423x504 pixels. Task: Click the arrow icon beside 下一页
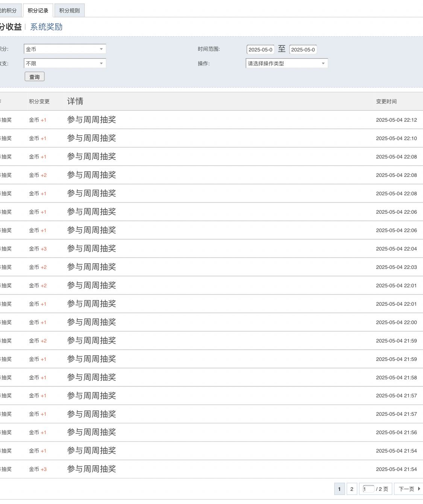point(419,489)
